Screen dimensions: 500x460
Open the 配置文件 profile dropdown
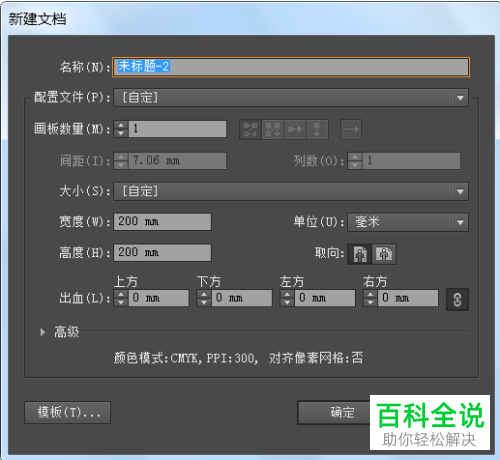pyautogui.click(x=291, y=98)
